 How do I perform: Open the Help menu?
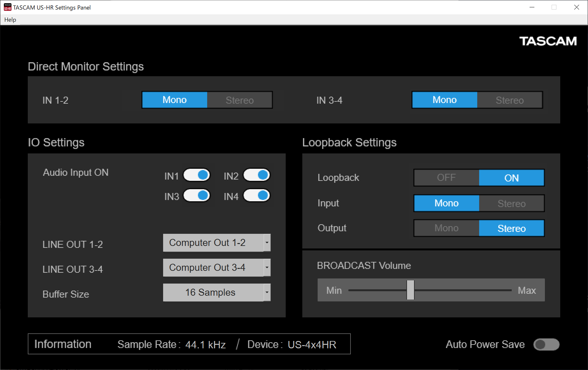click(x=10, y=20)
